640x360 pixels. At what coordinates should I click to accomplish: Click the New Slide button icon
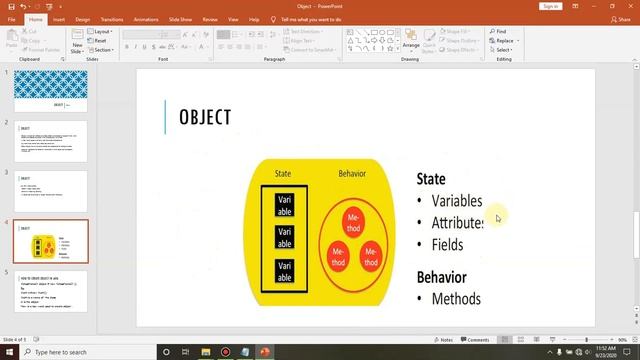click(77, 35)
